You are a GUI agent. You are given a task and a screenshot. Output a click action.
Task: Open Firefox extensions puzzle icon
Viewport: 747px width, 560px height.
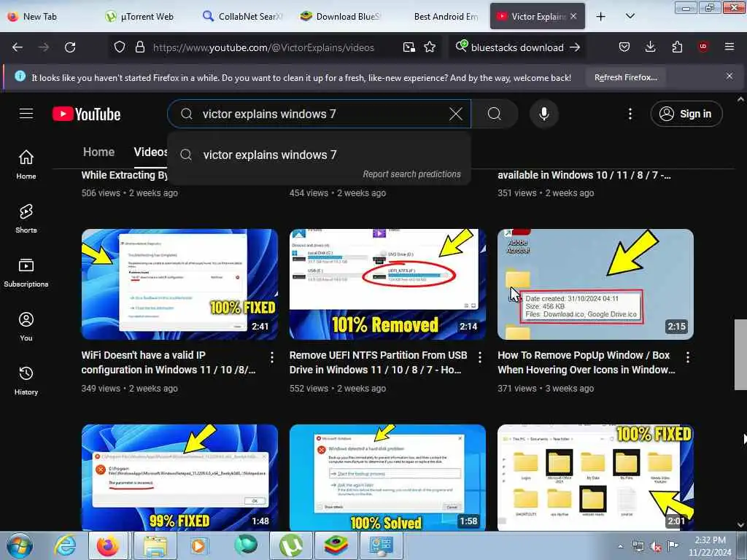677,47
